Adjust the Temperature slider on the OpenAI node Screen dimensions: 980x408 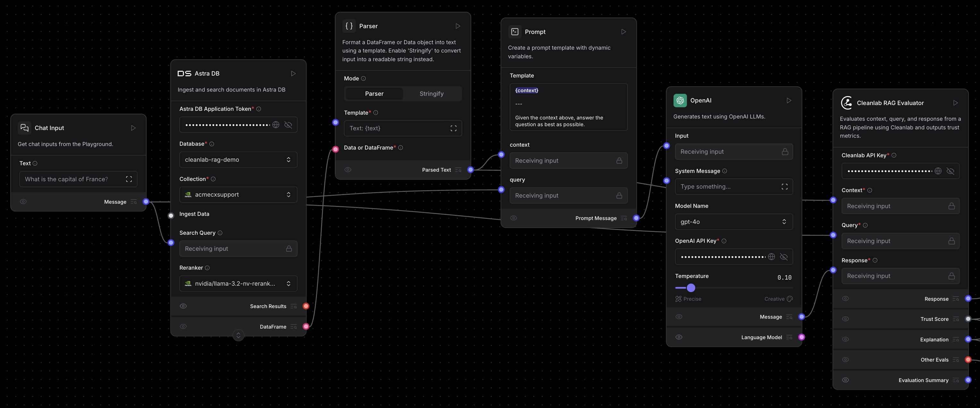pyautogui.click(x=691, y=288)
